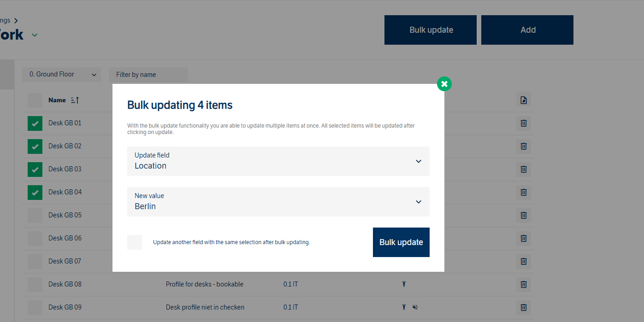644x322 pixels.
Task: Toggle the select-all checkbox in header
Action: coord(35,100)
